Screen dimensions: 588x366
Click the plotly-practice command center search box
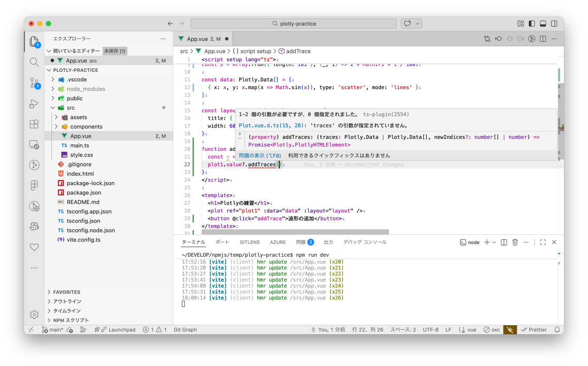294,24
